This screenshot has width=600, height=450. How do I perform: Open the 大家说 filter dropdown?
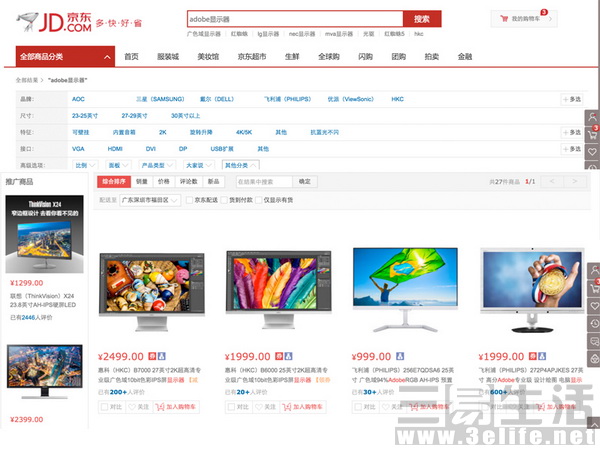pyautogui.click(x=199, y=165)
